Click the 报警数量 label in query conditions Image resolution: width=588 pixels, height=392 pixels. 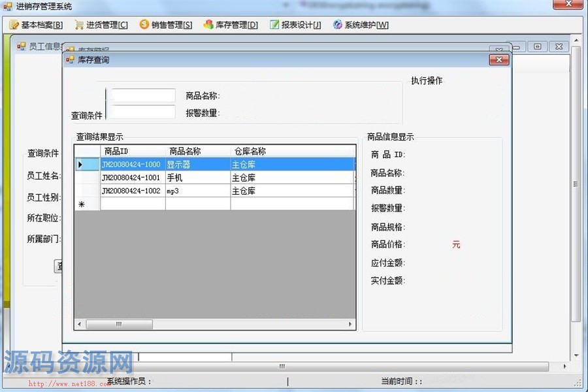click(x=203, y=113)
